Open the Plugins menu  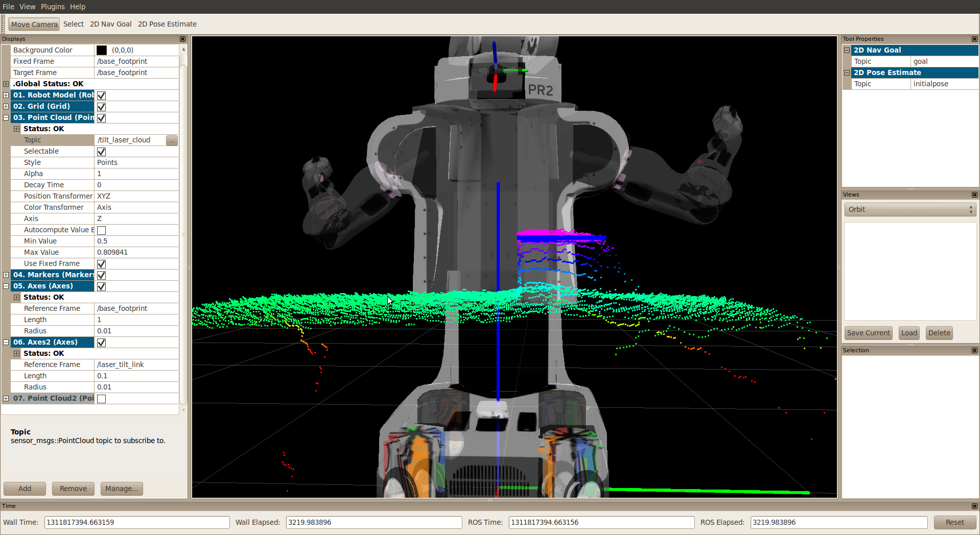53,7
